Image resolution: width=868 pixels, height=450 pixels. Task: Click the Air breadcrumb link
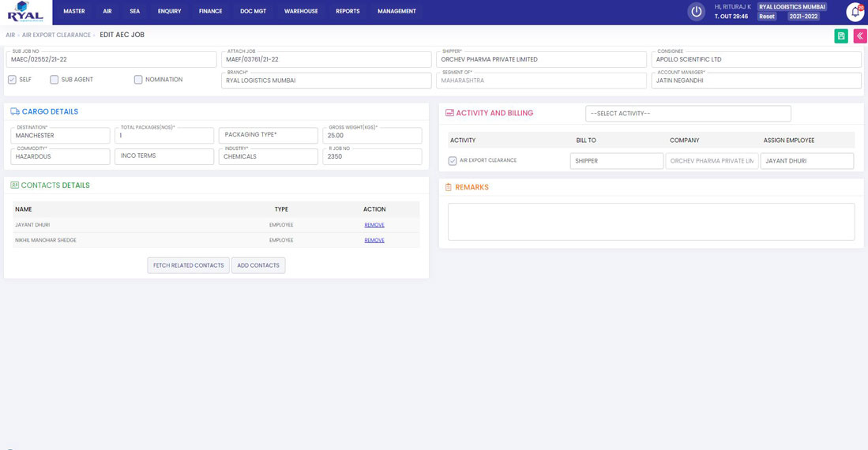[x=10, y=35]
